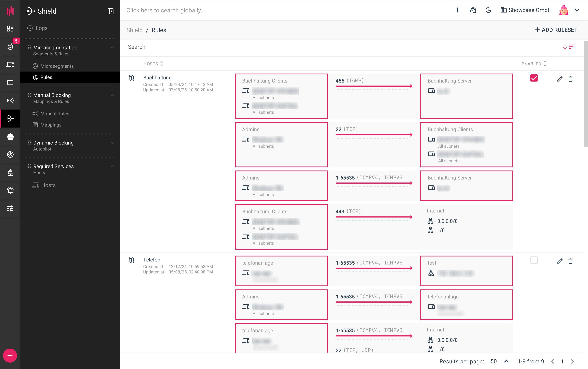
Task: Disable the Buchhaltung ruleset checkbox
Action: [x=534, y=78]
